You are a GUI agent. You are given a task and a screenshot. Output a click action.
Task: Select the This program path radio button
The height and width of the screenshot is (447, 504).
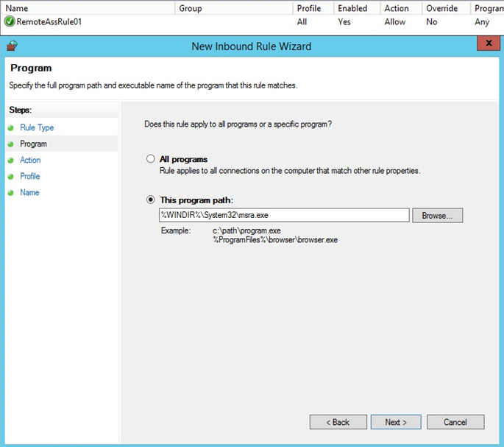(x=150, y=200)
